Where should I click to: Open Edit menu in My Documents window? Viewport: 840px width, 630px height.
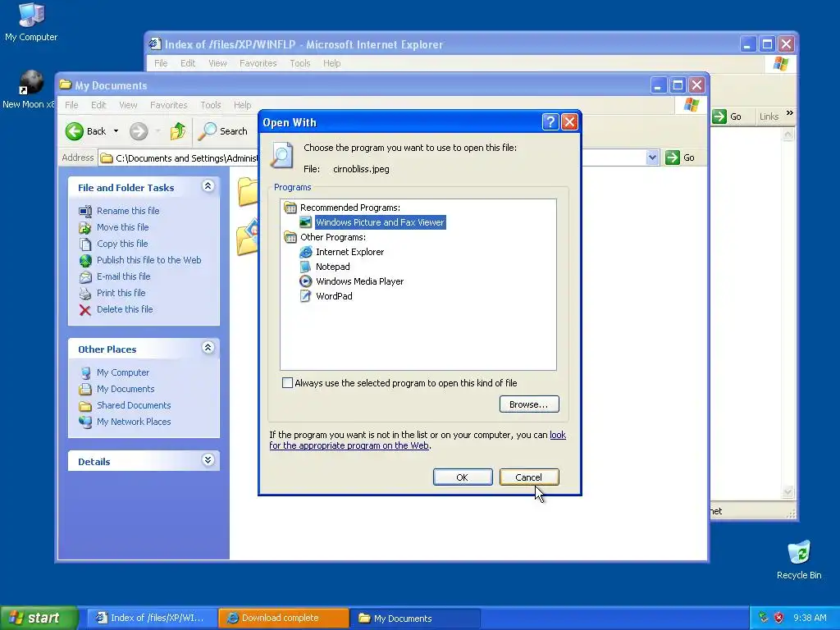pyautogui.click(x=98, y=105)
